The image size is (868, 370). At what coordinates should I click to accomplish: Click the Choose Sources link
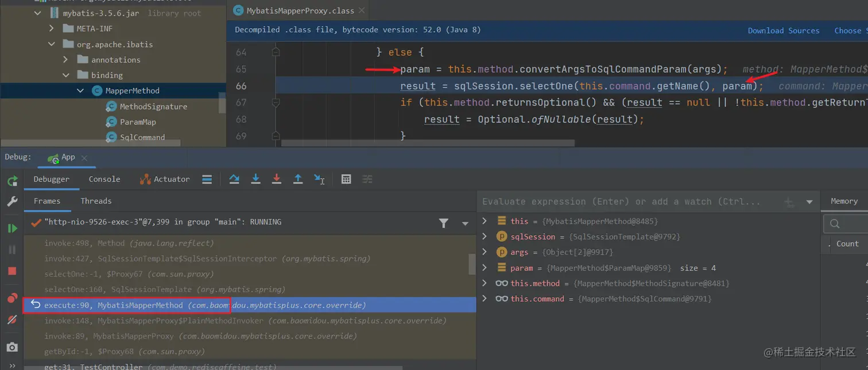[851, 30]
